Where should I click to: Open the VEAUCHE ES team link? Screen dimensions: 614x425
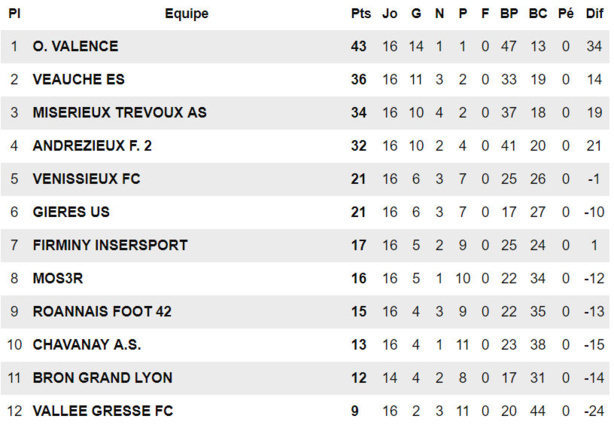point(78,80)
